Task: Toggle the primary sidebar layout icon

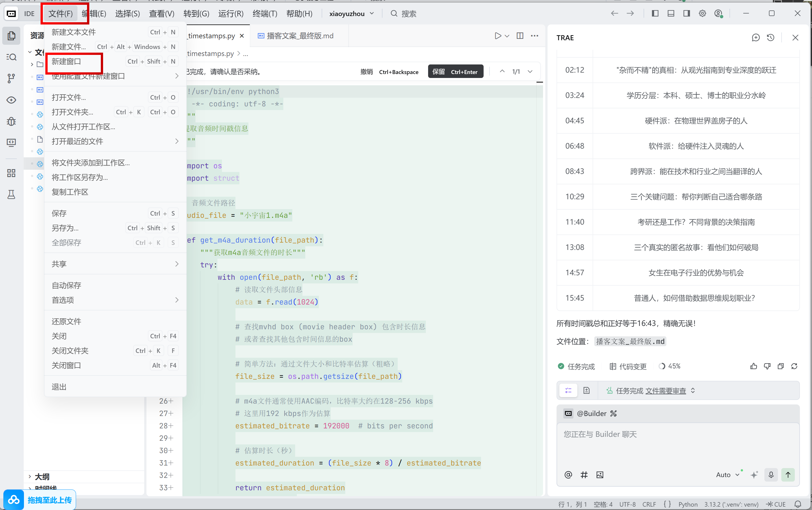Action: point(655,14)
